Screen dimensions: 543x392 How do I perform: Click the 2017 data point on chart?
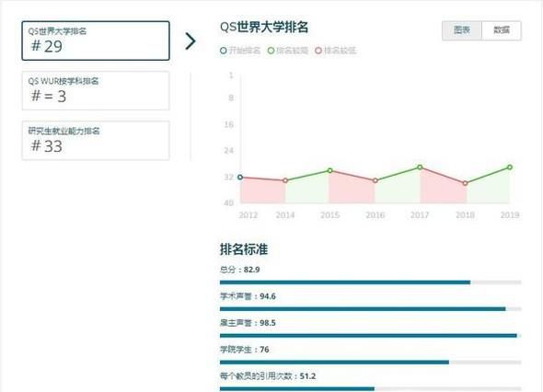420,167
